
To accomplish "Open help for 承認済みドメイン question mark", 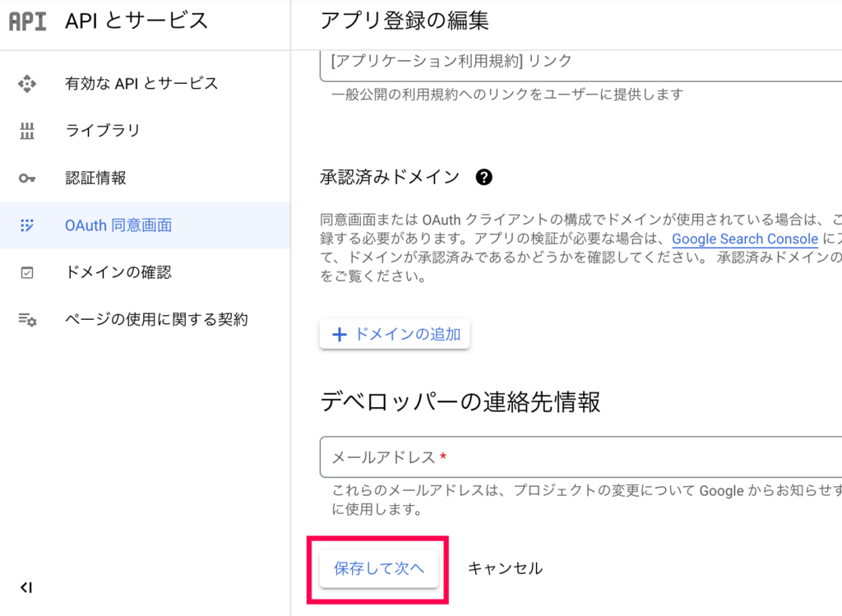I will pyautogui.click(x=483, y=177).
